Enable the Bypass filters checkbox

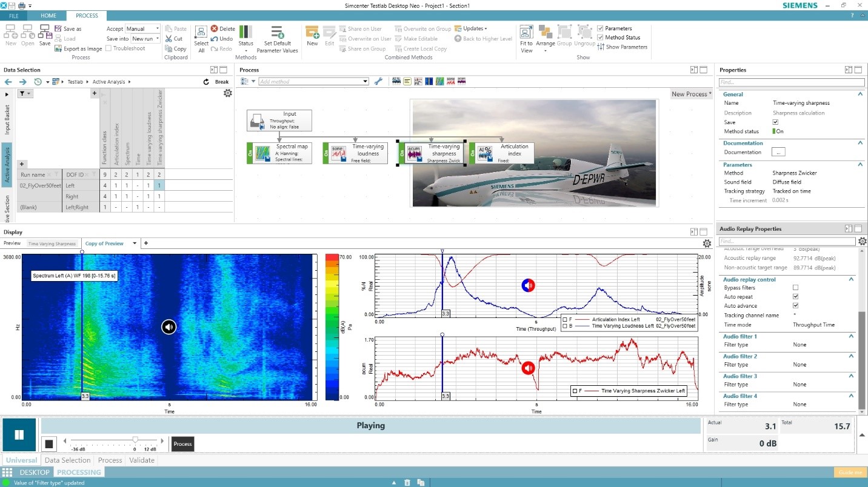(795, 287)
